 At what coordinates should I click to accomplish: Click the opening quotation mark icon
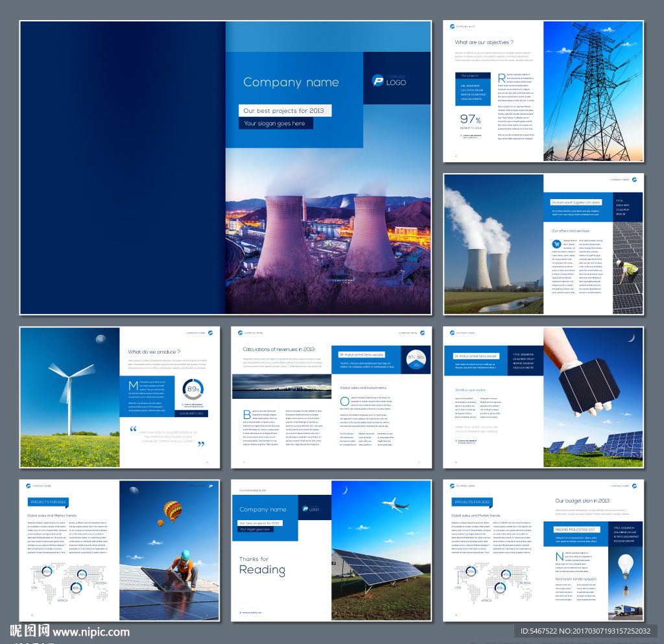pyautogui.click(x=133, y=429)
